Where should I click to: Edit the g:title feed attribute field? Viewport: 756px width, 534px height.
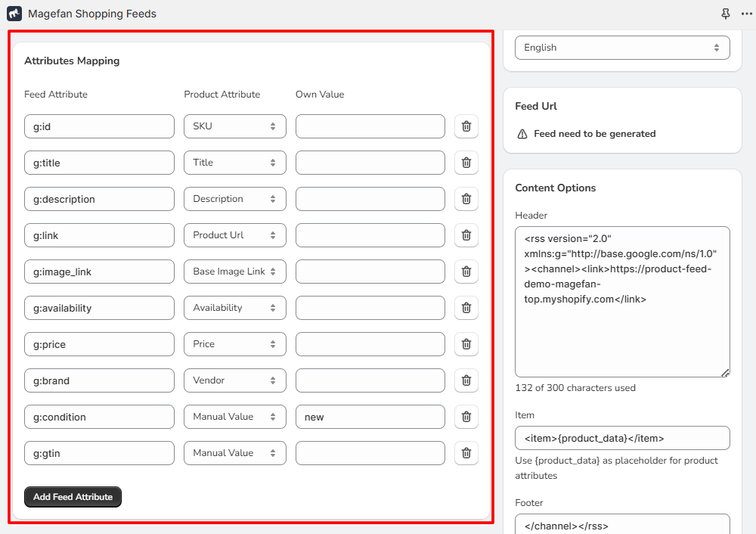pyautogui.click(x=99, y=163)
